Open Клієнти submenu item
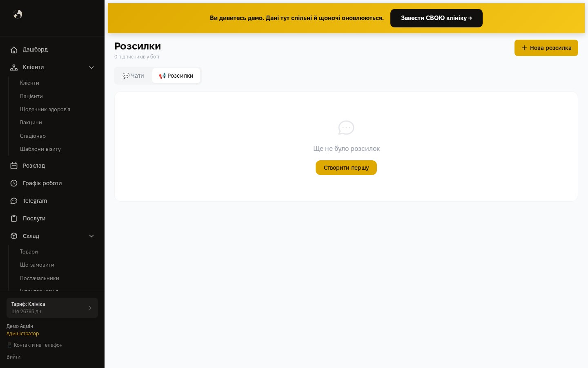 pyautogui.click(x=29, y=83)
